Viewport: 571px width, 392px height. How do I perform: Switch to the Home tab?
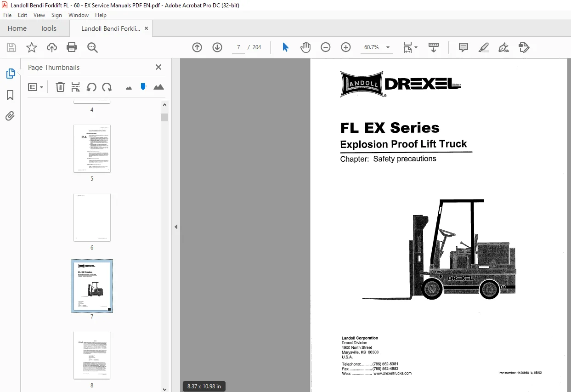17,28
